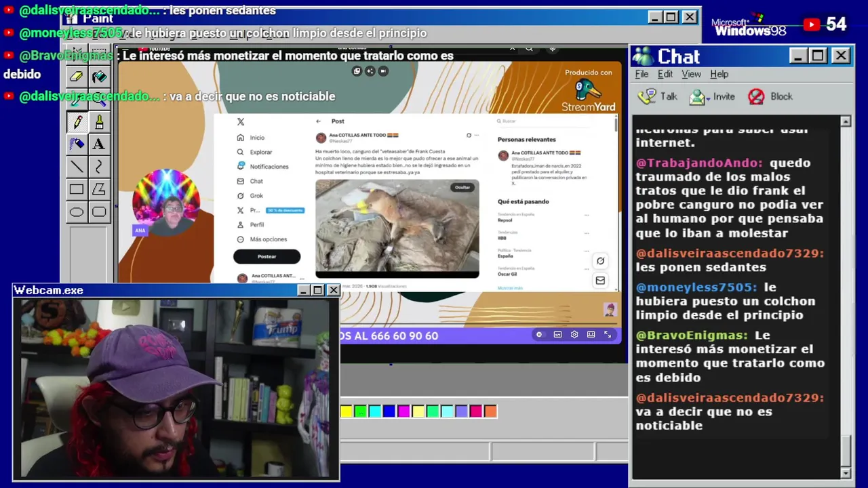Select the Rectangle shape tool
This screenshot has height=488, width=868.
pos(77,189)
